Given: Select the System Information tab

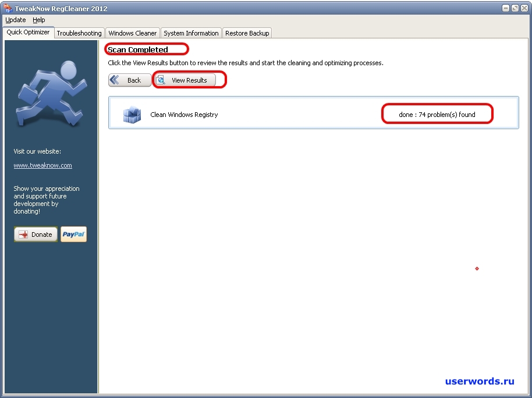Looking at the screenshot, I should pos(191,33).
